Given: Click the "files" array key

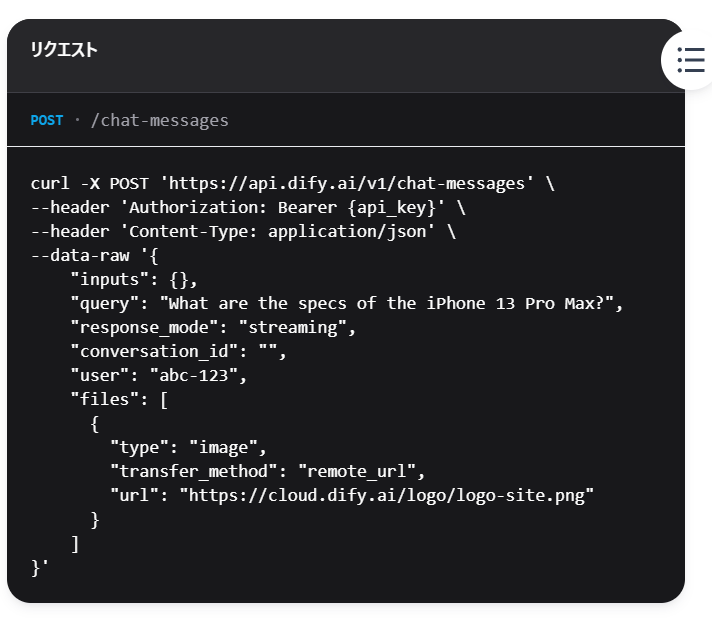Looking at the screenshot, I should tap(104, 400).
